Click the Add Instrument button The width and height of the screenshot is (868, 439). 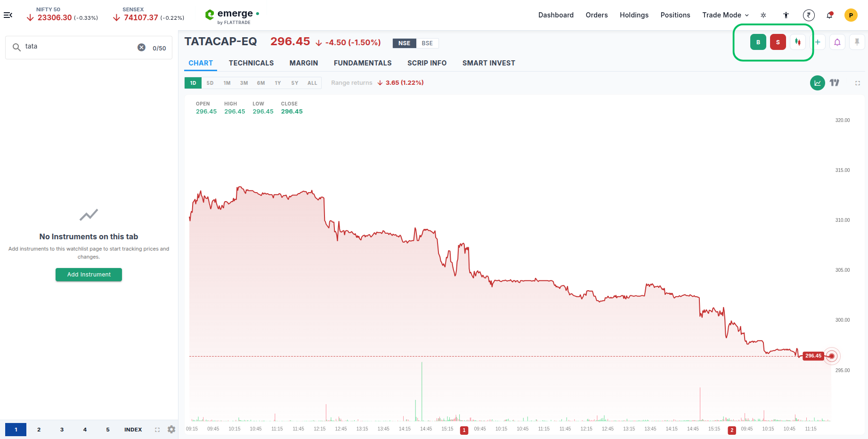[89, 275]
